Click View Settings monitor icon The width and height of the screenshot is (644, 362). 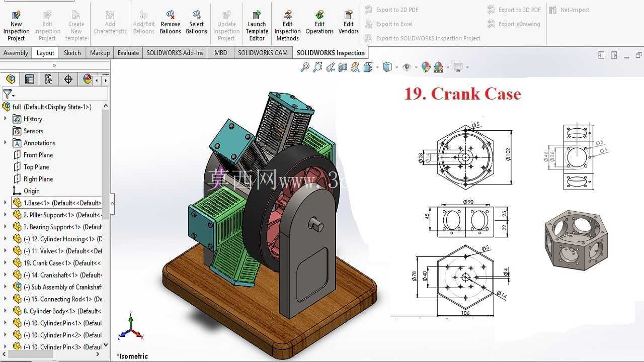click(x=458, y=67)
